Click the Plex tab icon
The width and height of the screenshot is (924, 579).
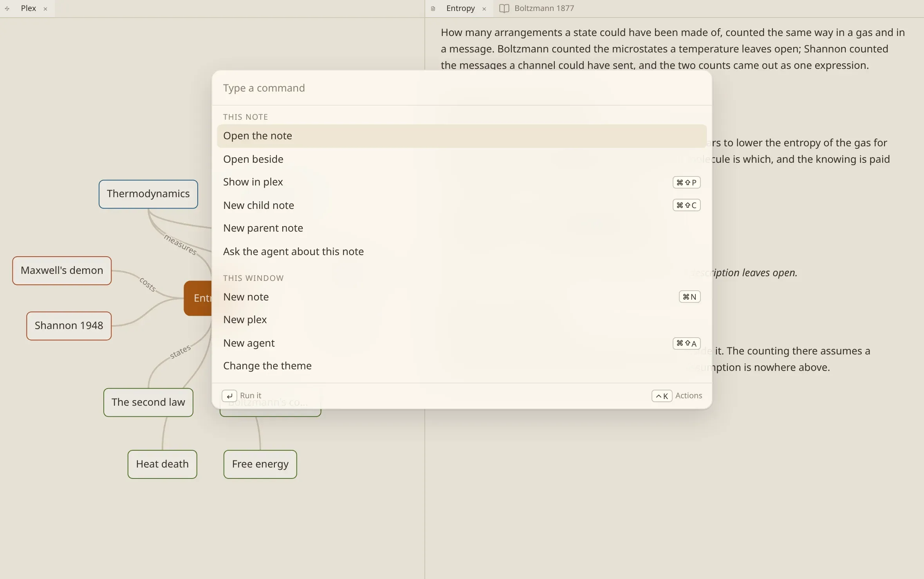(x=7, y=9)
